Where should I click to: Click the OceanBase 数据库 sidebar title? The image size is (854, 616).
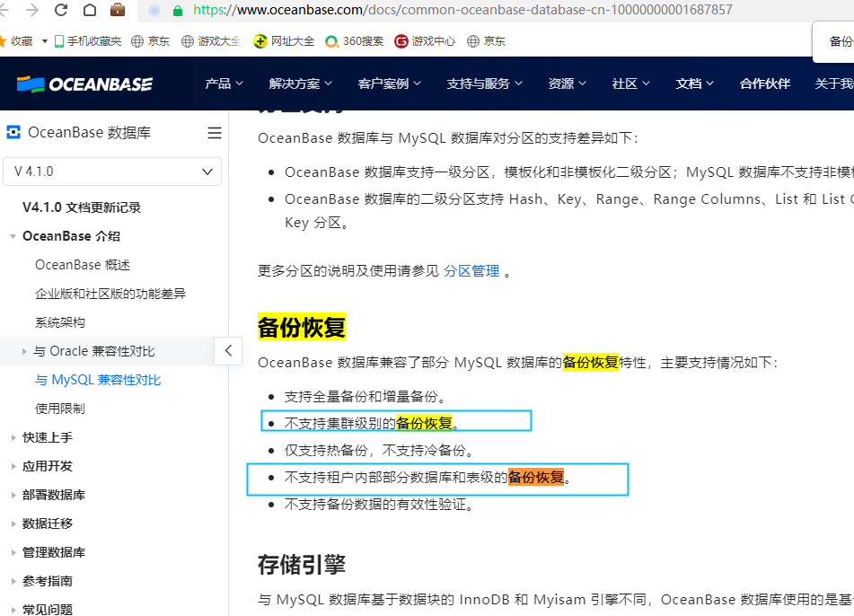tap(89, 132)
